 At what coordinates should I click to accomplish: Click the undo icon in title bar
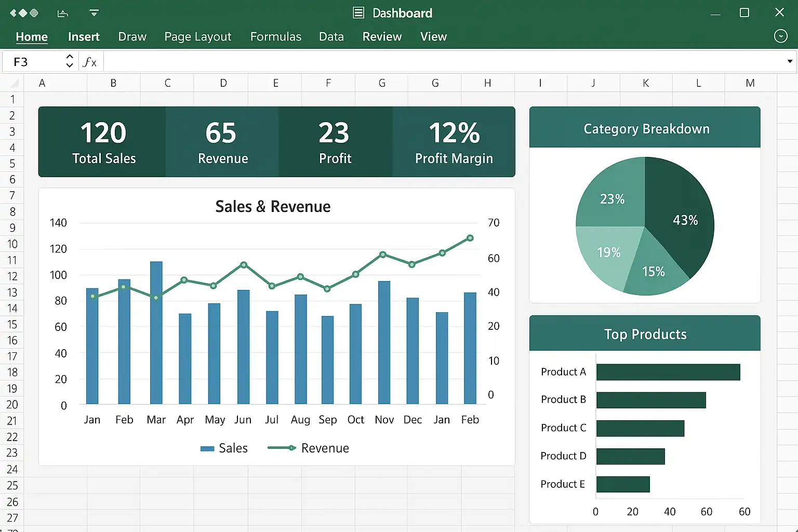tap(63, 14)
